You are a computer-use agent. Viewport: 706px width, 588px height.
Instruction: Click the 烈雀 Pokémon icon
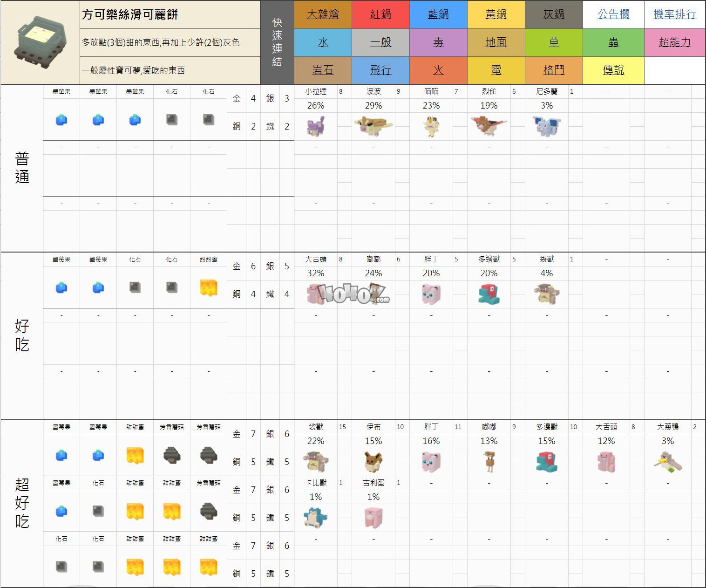(x=489, y=126)
